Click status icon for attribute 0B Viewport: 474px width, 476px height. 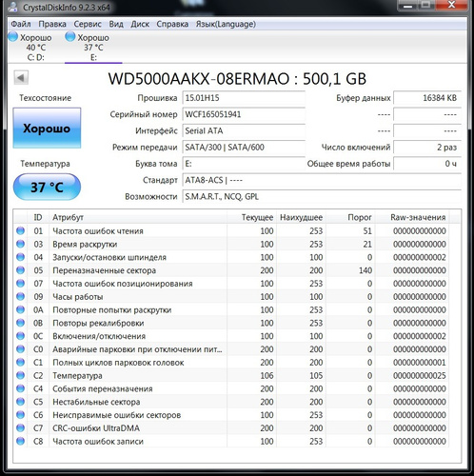click(x=21, y=323)
